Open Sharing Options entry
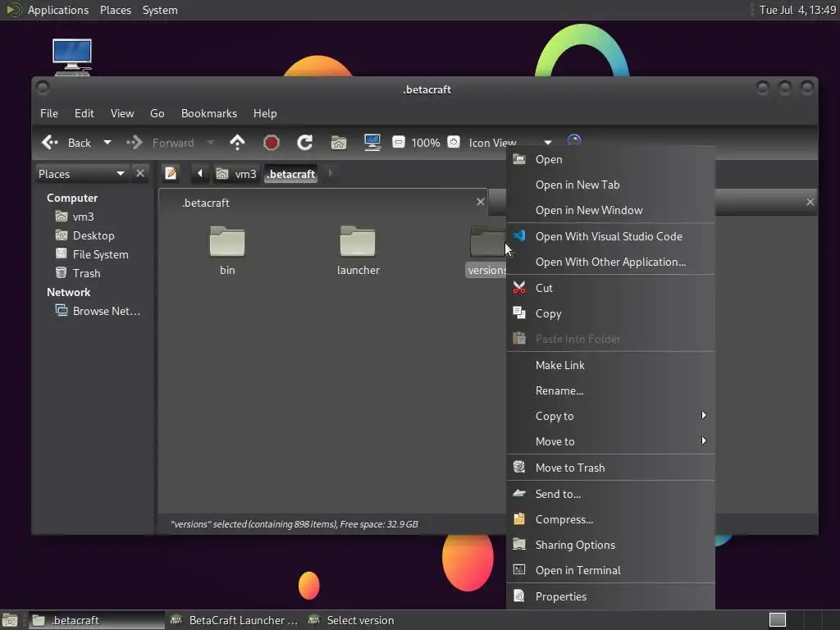Image resolution: width=840 pixels, height=630 pixels. pyautogui.click(x=610, y=545)
